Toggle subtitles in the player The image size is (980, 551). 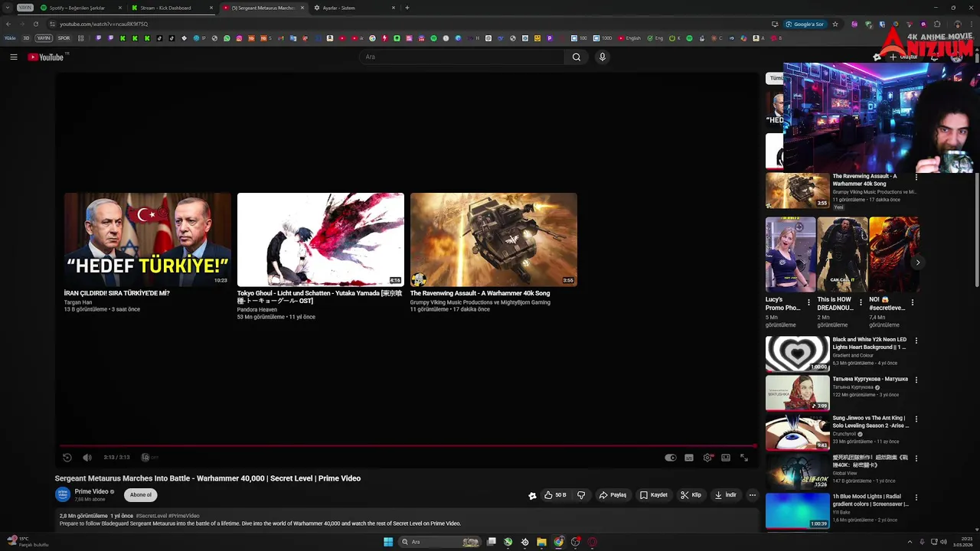click(x=689, y=458)
